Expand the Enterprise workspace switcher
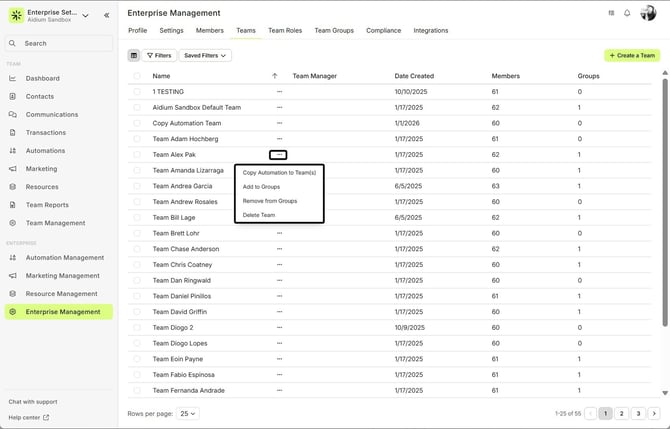The height and width of the screenshot is (429, 670). pos(84,15)
